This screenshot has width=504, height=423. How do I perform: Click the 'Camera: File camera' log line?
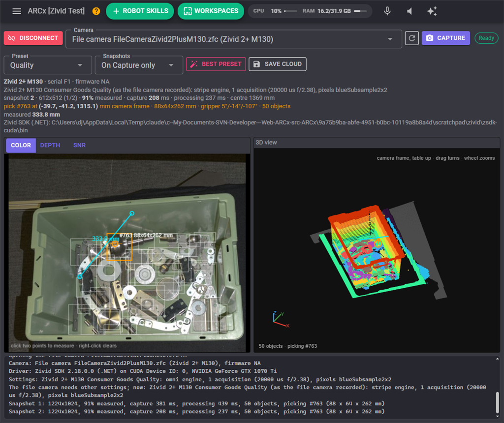coord(135,363)
